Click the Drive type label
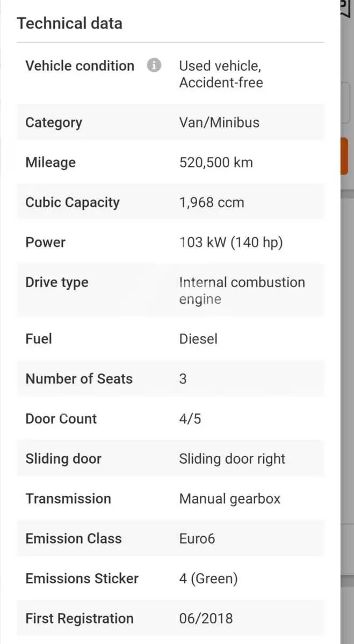The image size is (354, 644). 57,282
